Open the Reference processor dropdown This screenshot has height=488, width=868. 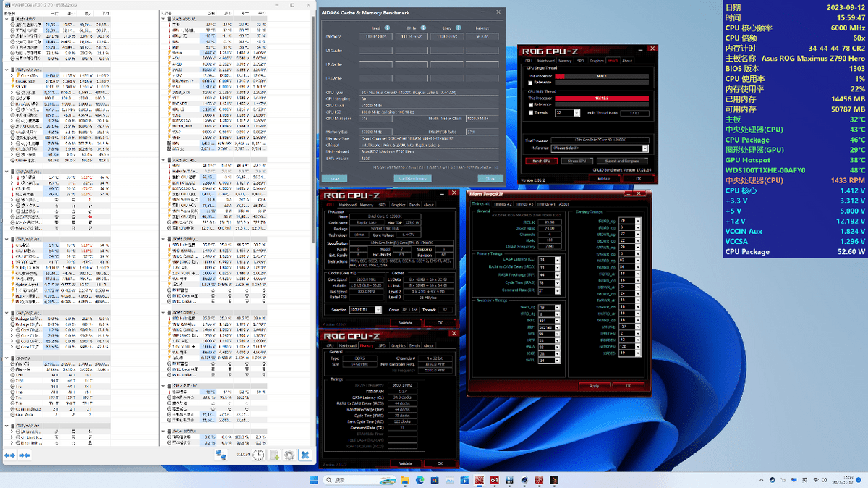click(x=644, y=148)
